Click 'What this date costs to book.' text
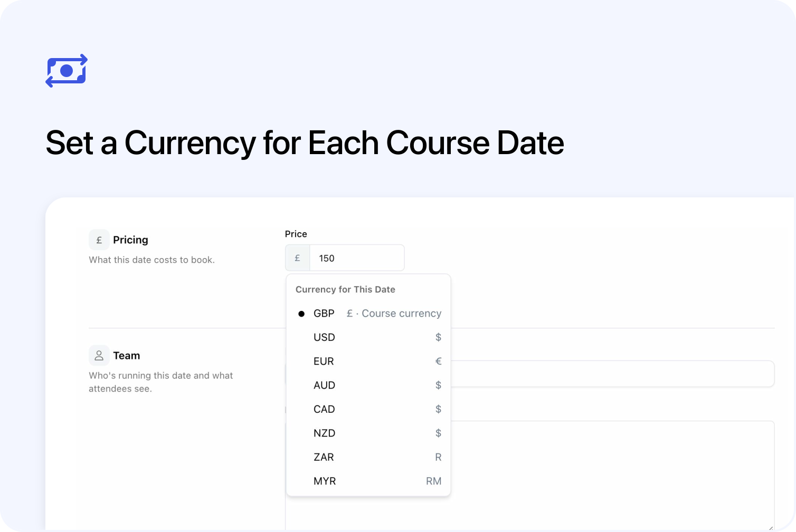The width and height of the screenshot is (796, 532). coord(152,260)
